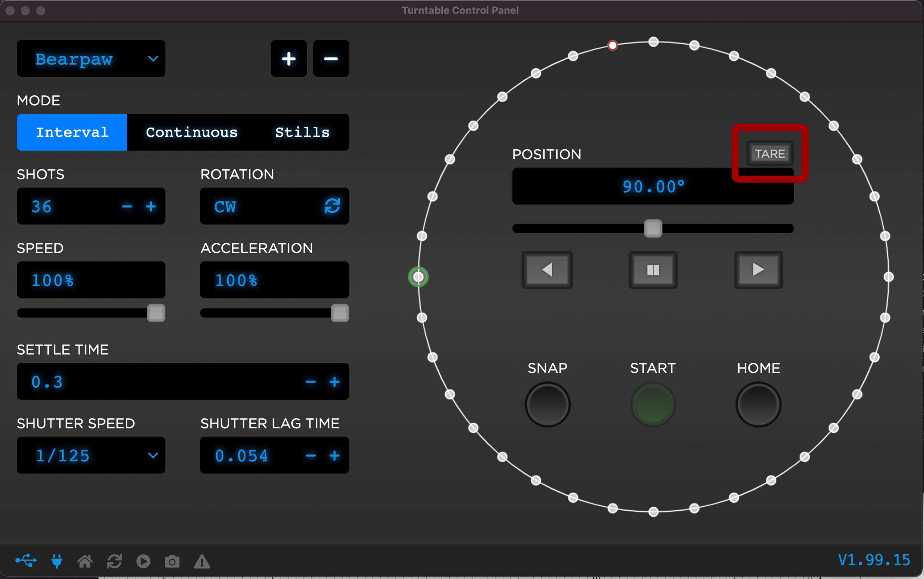Viewport: 924px width, 579px height.
Task: Click the house icon in status bar
Action: coord(85,561)
